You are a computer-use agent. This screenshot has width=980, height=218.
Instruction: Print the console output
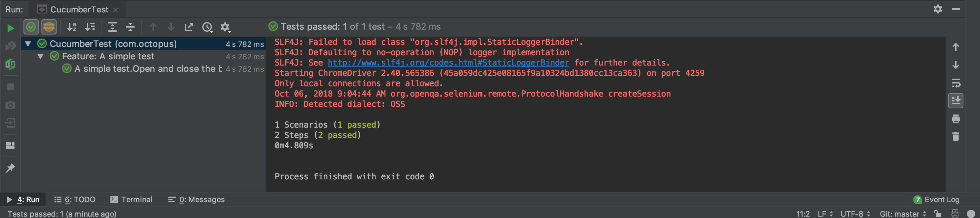pos(955,119)
